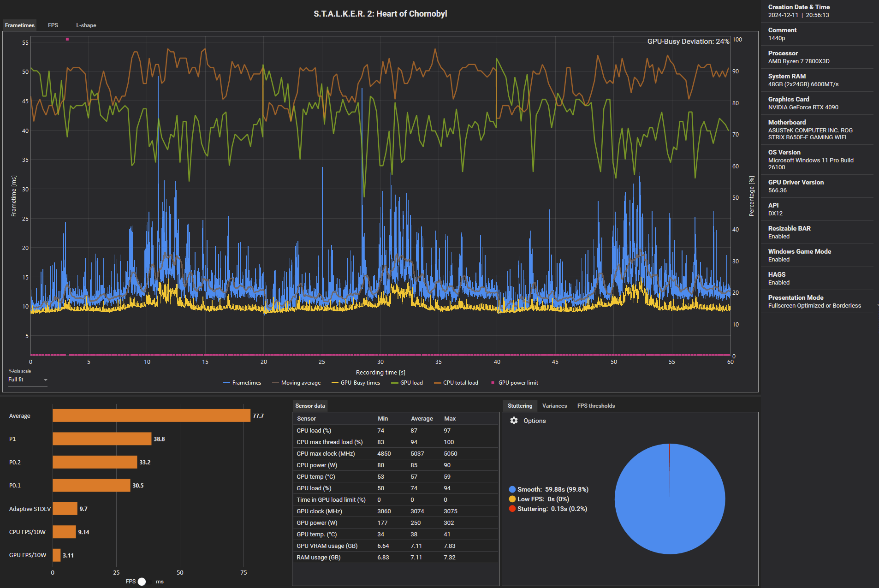Click the Max column header

click(450, 419)
